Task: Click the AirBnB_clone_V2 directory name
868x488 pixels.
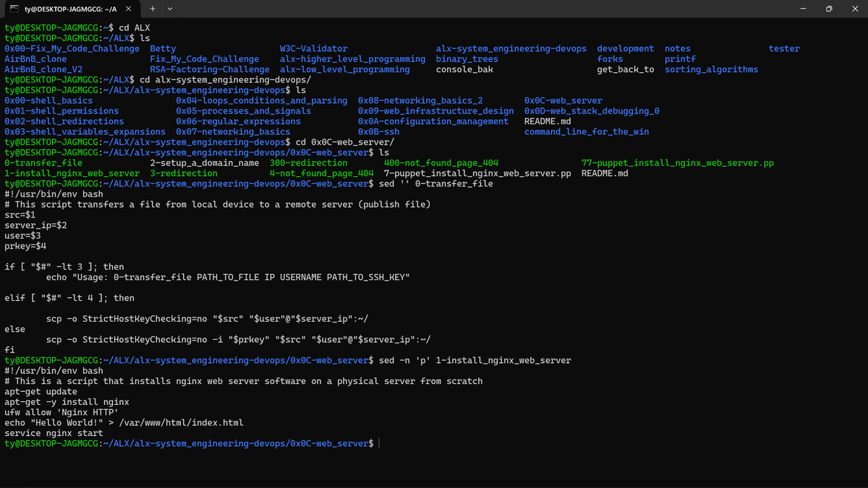Action: [x=43, y=69]
